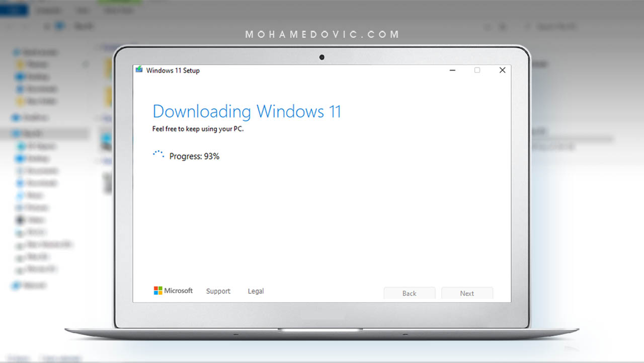Click the Back button in Windows 11 Setup
Screen dimensions: 644x363
(x=409, y=293)
